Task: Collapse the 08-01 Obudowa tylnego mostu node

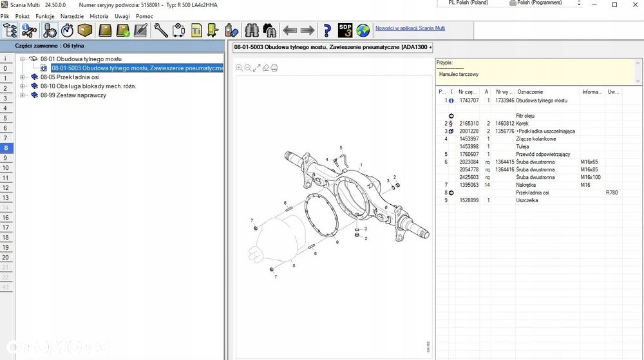Action: pyautogui.click(x=23, y=59)
